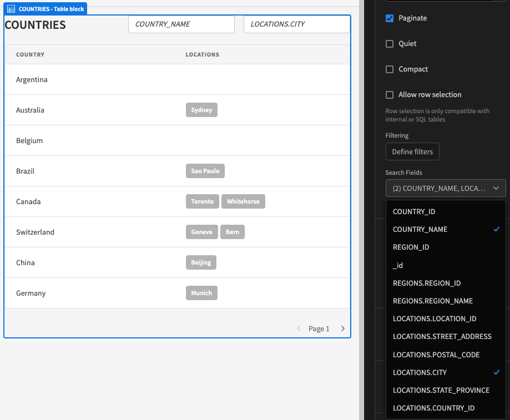Click the Toronto location tag
510x420 pixels.
point(203,201)
